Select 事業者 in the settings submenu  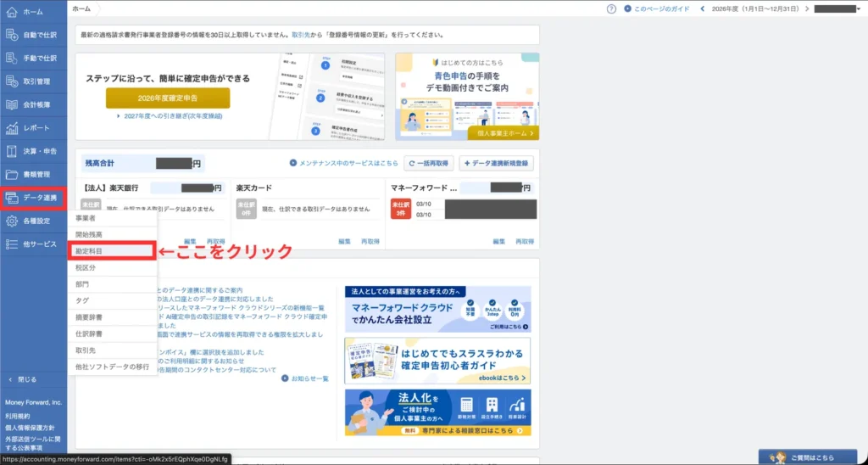[113, 218]
